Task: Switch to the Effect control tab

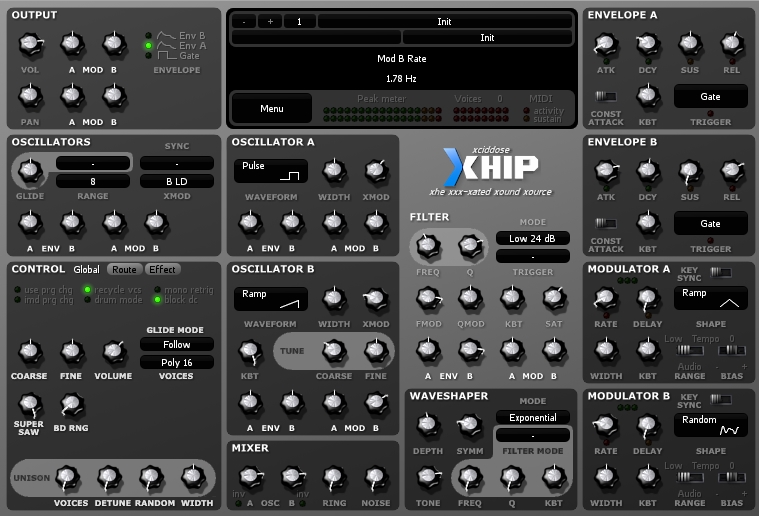Action: [162, 269]
